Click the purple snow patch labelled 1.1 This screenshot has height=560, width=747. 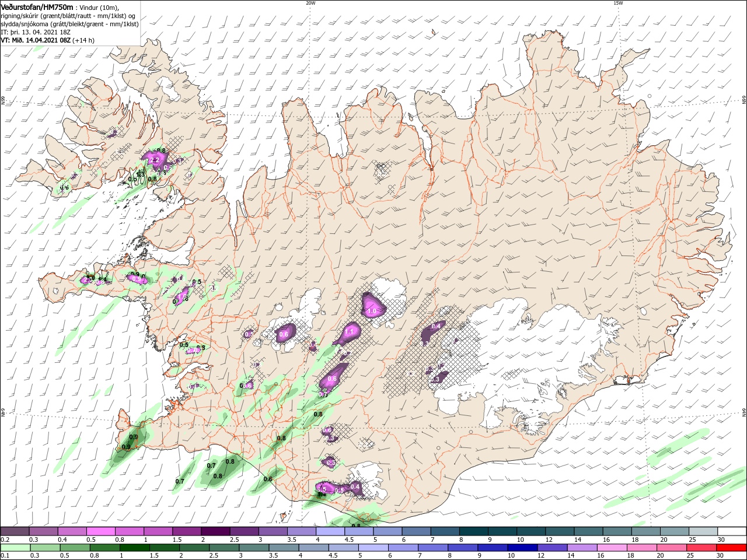(x=349, y=333)
